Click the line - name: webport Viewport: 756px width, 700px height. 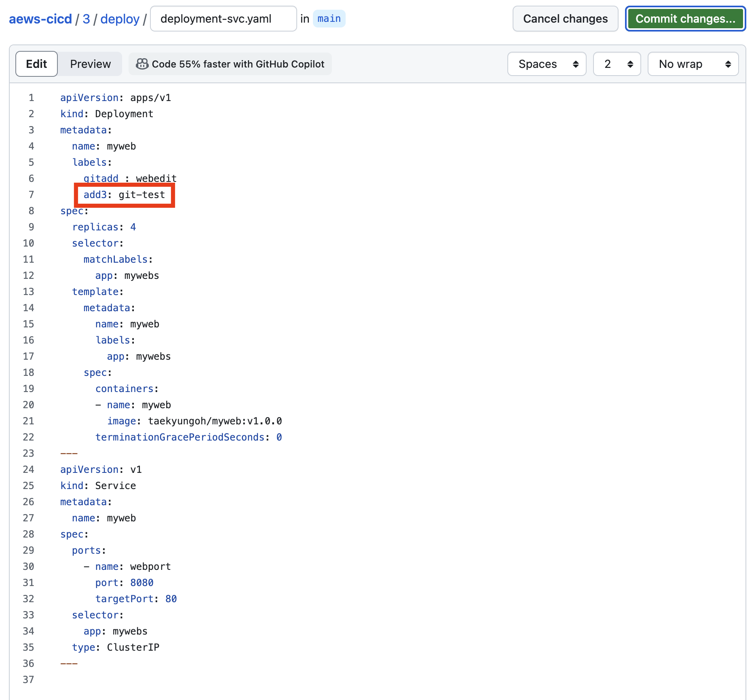coord(127,567)
